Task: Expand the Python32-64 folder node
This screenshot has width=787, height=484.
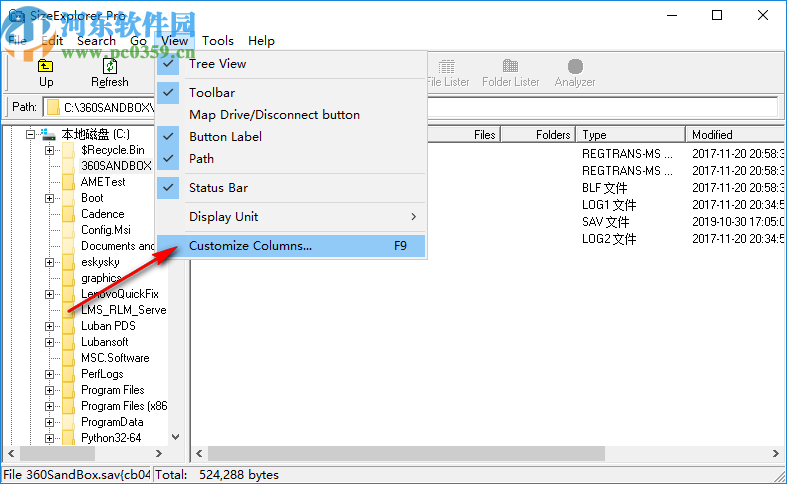Action: click(x=49, y=438)
